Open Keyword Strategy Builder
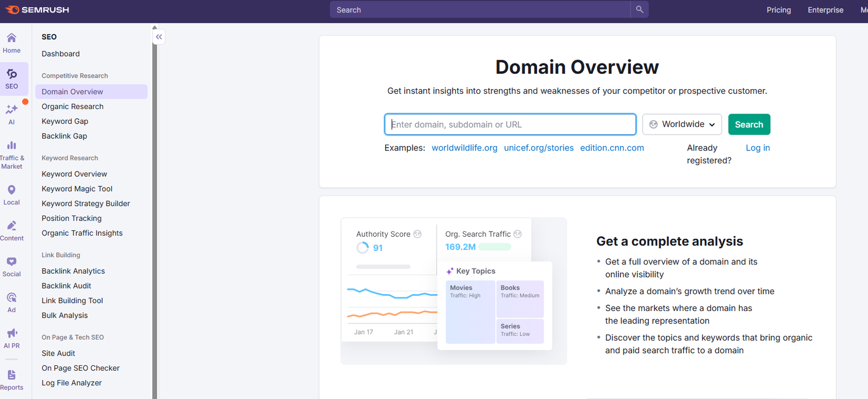This screenshot has width=868, height=399. click(86, 204)
